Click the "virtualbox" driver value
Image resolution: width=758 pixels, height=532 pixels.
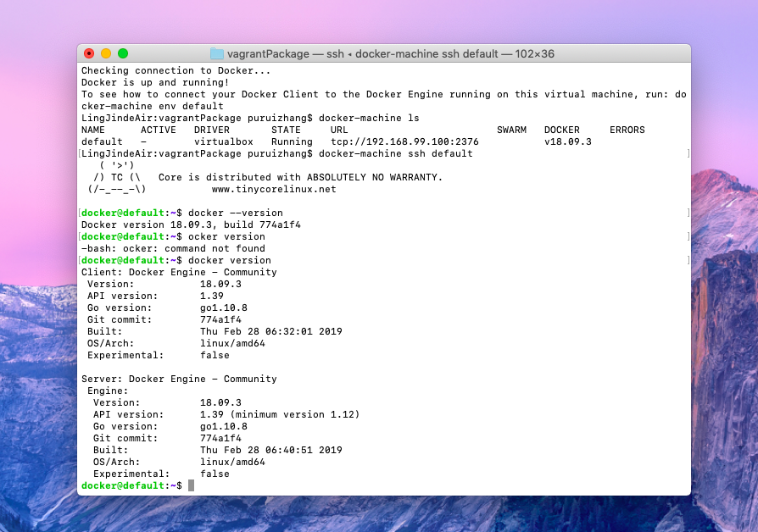click(224, 141)
